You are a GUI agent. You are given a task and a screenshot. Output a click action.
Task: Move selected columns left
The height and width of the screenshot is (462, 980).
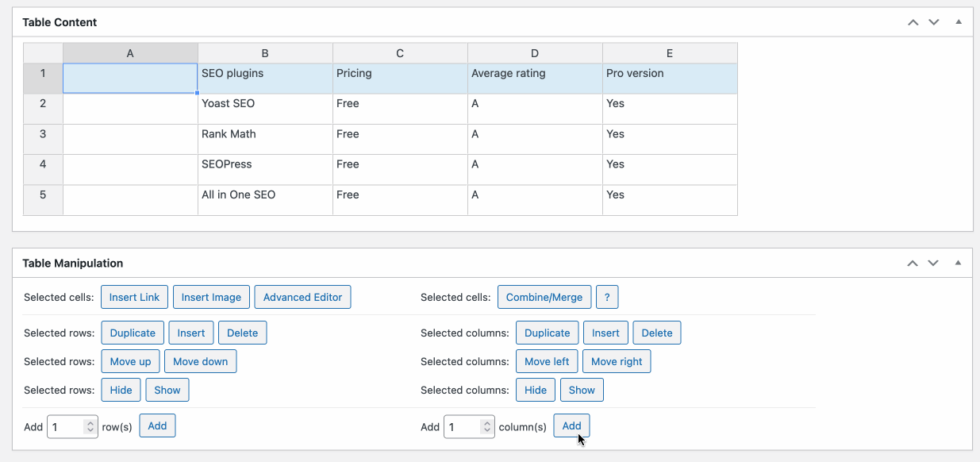[547, 361]
